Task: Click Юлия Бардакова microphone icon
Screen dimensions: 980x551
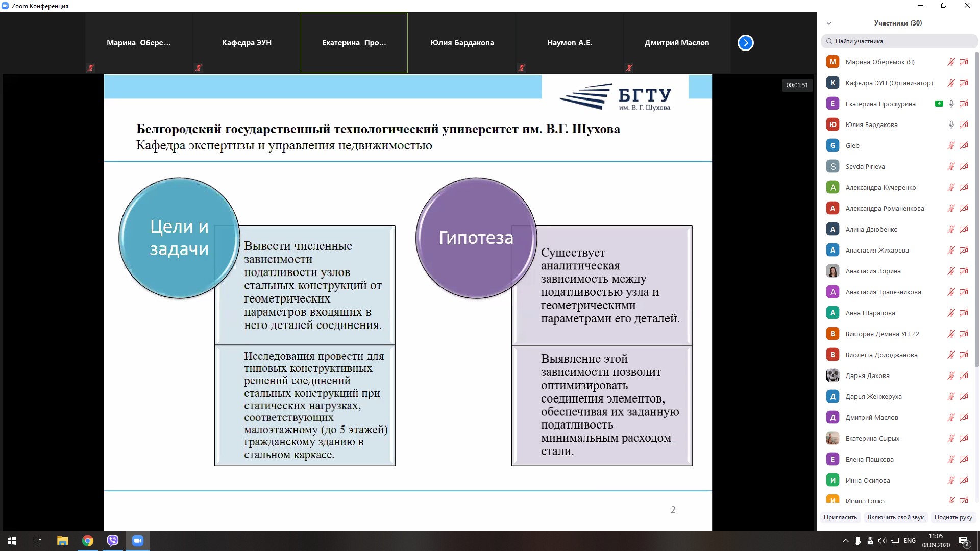Action: tap(951, 124)
